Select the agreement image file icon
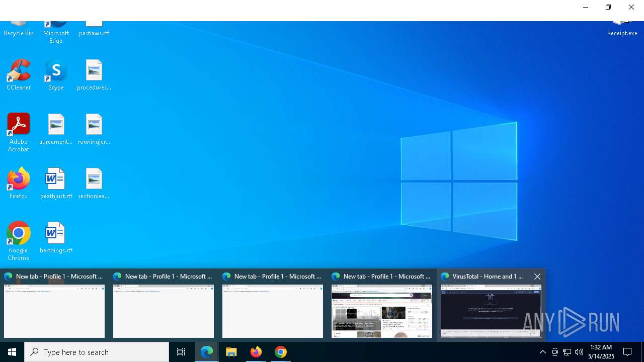Screen dimensions: 644x362 point(56,129)
